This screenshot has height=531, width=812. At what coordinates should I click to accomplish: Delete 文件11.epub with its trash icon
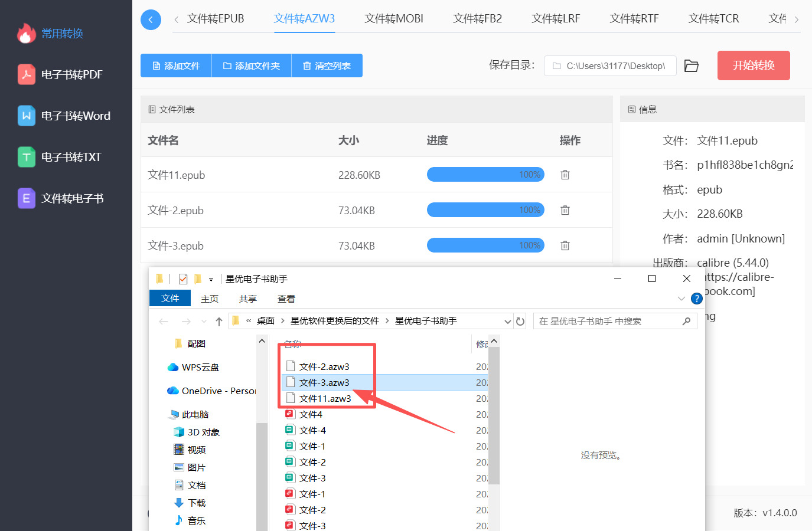565,175
